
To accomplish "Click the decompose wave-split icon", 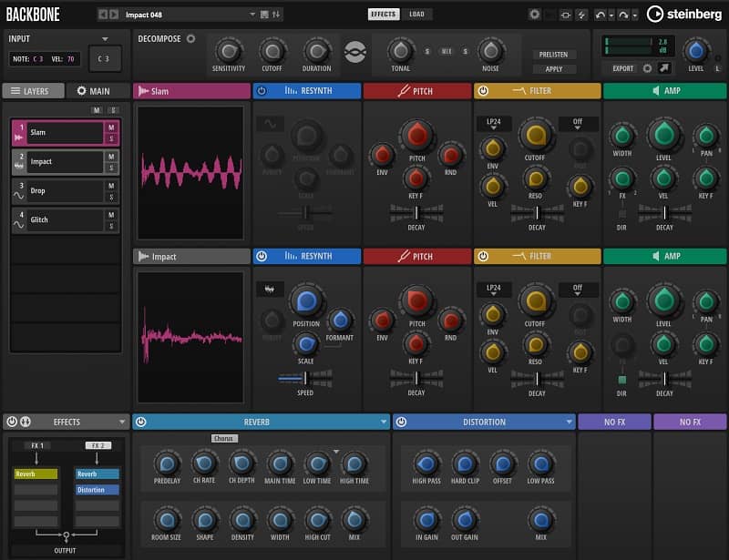I will [x=354, y=52].
